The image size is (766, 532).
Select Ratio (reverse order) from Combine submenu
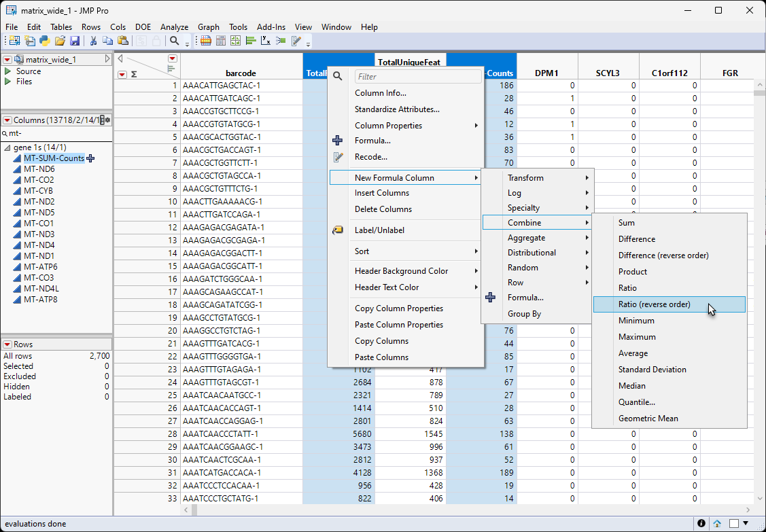[x=654, y=304]
